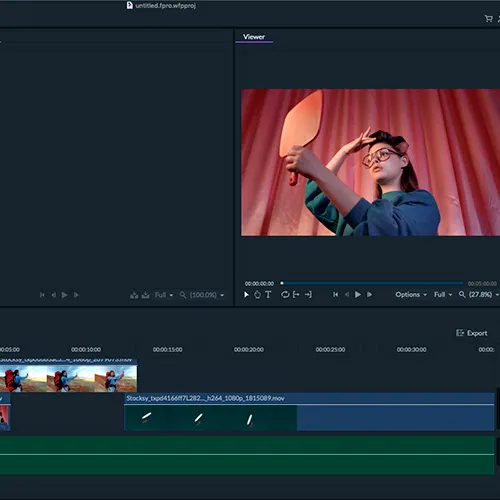
Task: Select the green audio track clip
Action: (247, 455)
